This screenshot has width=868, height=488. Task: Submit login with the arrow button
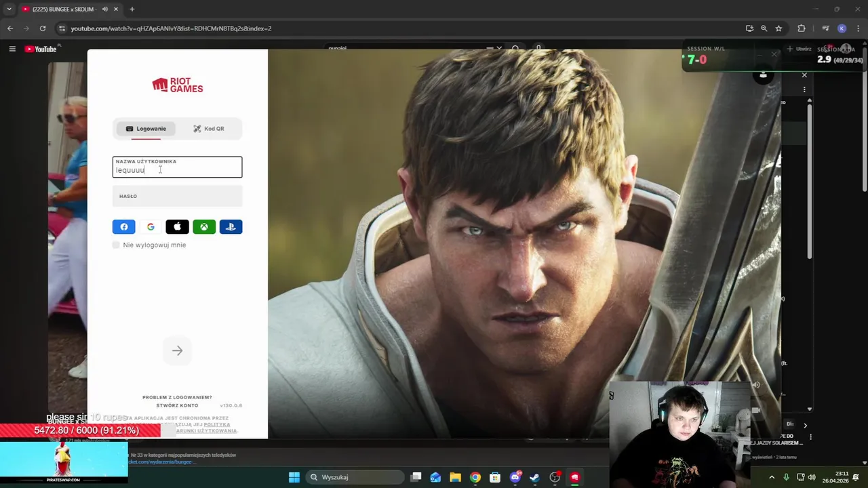tap(177, 350)
